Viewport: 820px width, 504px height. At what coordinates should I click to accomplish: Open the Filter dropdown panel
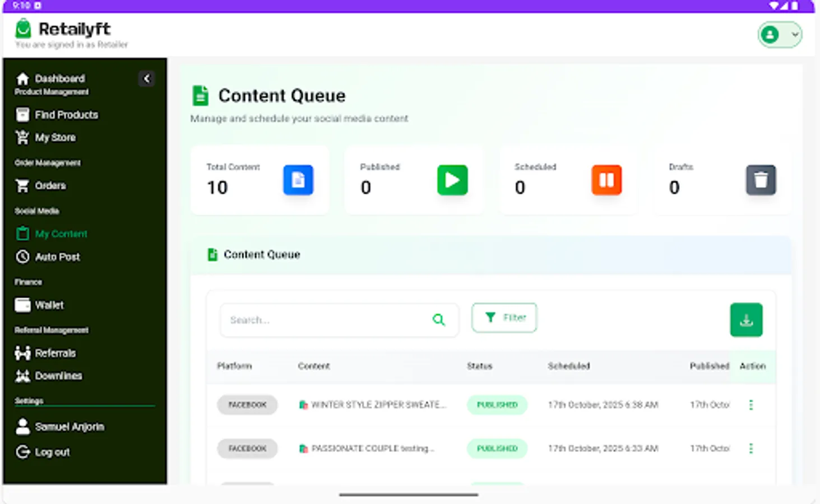503,318
